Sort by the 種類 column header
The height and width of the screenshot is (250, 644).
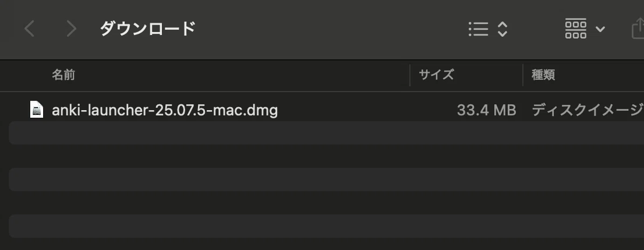pyautogui.click(x=543, y=75)
